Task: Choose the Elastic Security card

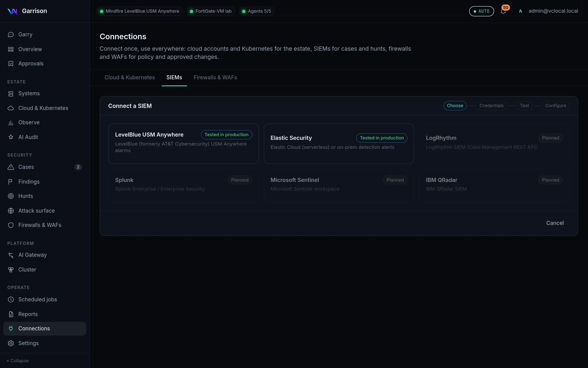Action: [339, 144]
